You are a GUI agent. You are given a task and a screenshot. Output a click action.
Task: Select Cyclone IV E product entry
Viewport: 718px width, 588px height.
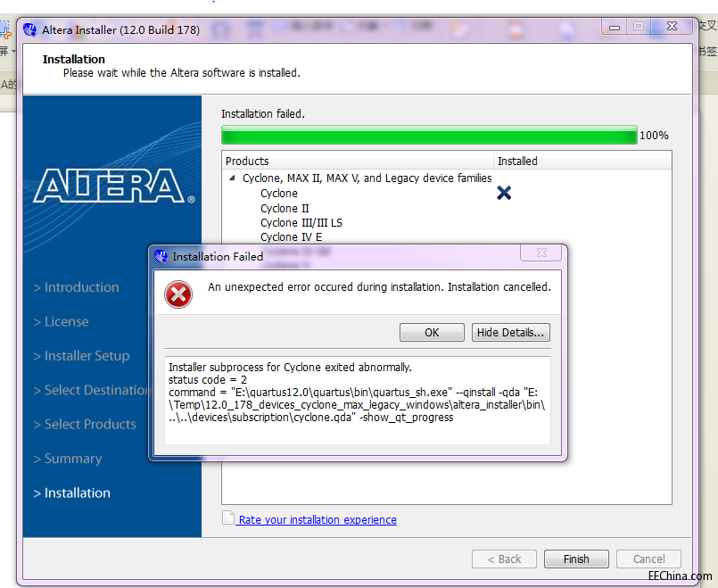pos(291,237)
